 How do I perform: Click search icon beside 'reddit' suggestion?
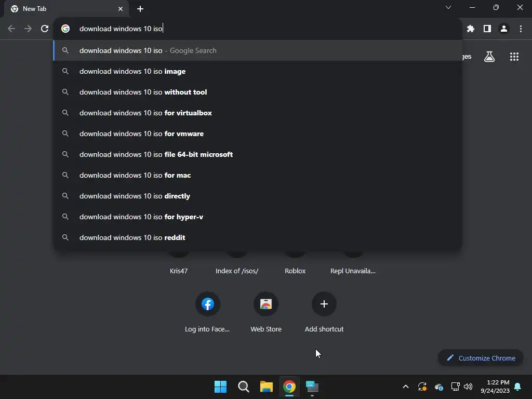[65, 237]
